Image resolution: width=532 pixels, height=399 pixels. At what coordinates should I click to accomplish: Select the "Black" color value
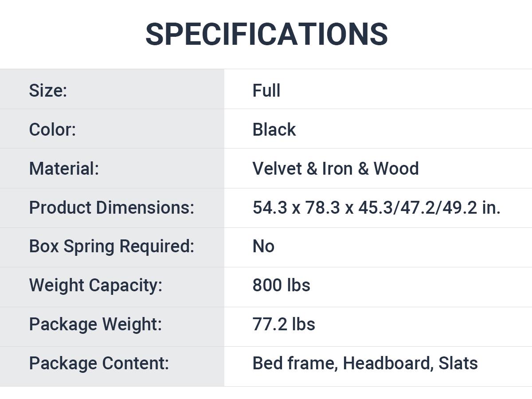point(274,129)
